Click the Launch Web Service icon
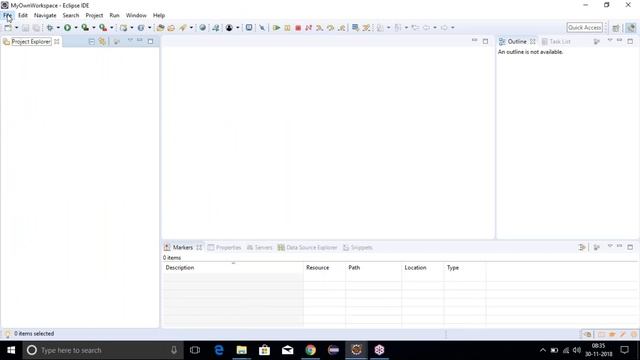The image size is (640, 360). (216, 28)
